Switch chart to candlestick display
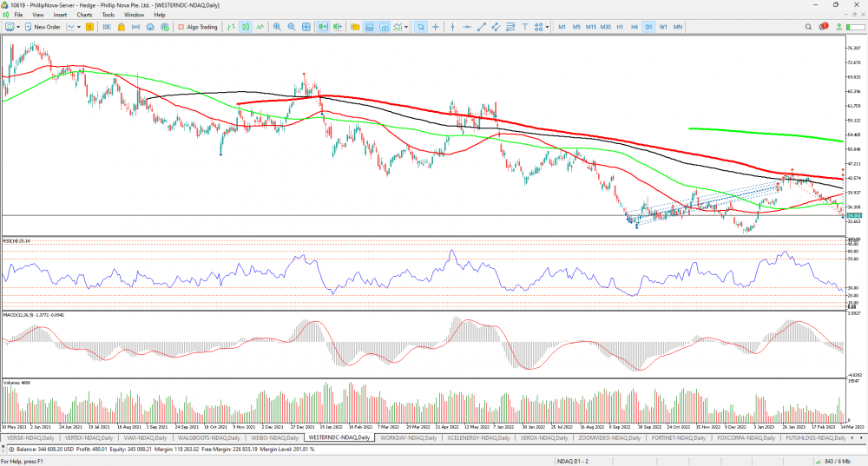The image size is (868, 466). (x=246, y=27)
